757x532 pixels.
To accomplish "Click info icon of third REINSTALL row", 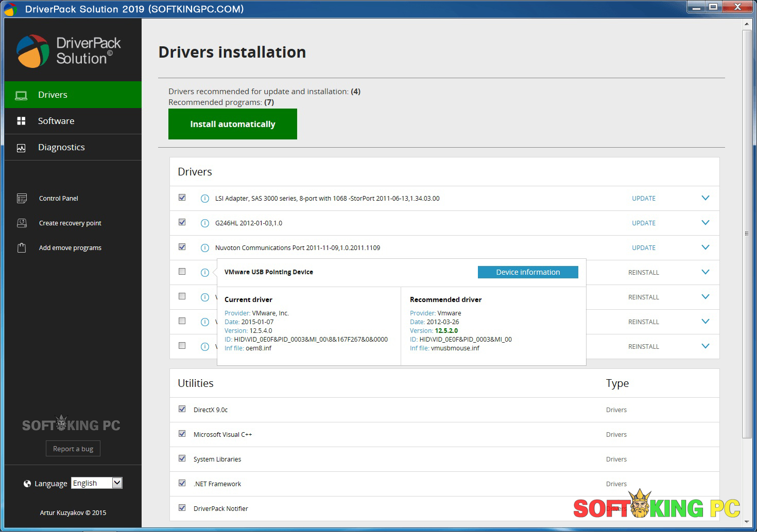I will [204, 322].
